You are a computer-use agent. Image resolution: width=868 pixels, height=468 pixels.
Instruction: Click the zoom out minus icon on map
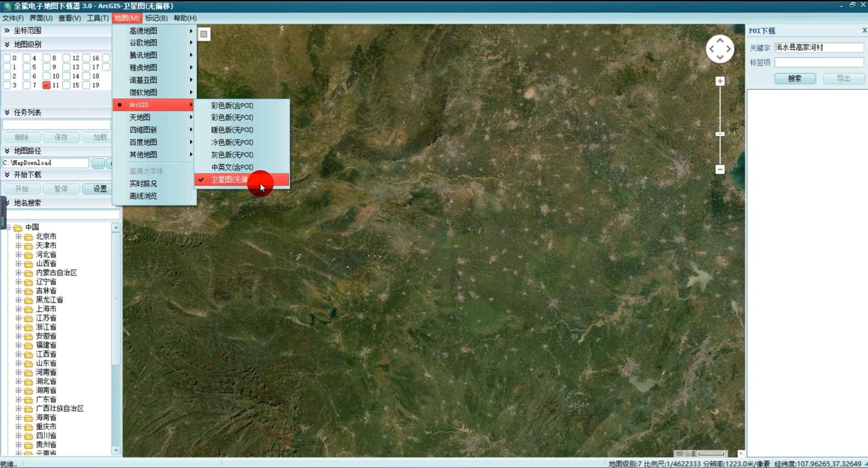point(720,169)
